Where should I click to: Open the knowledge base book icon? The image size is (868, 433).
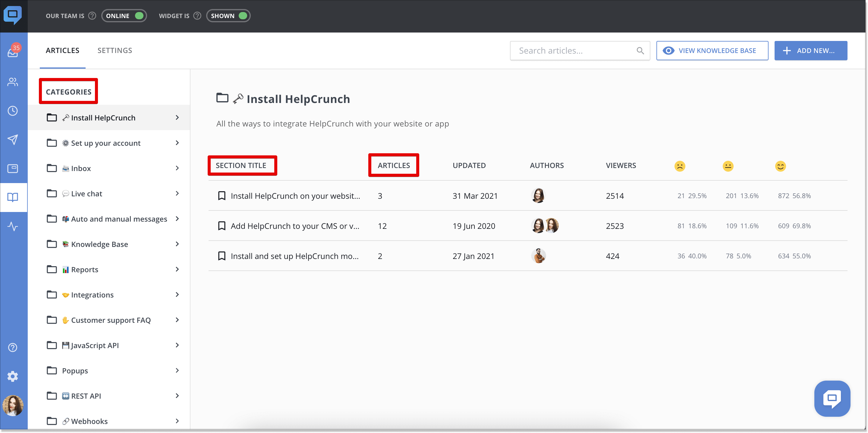point(13,197)
